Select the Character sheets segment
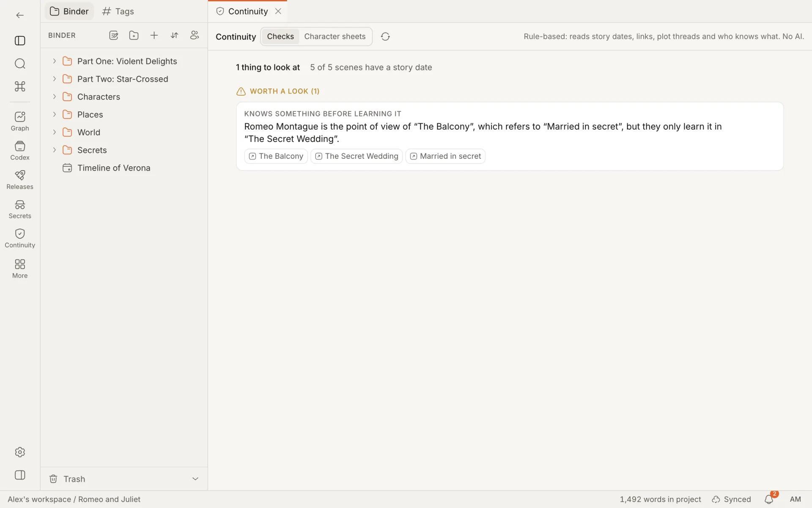 point(335,36)
